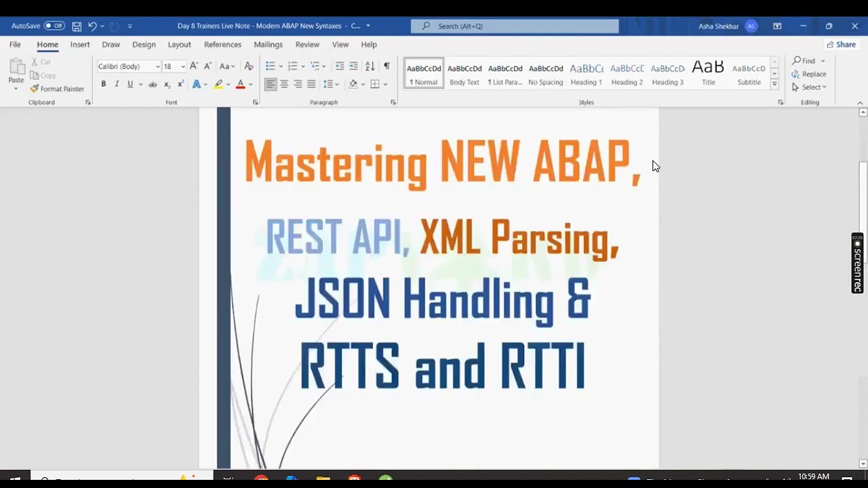This screenshot has width=868, height=488.
Task: Open font name combo box
Action: pos(129,66)
